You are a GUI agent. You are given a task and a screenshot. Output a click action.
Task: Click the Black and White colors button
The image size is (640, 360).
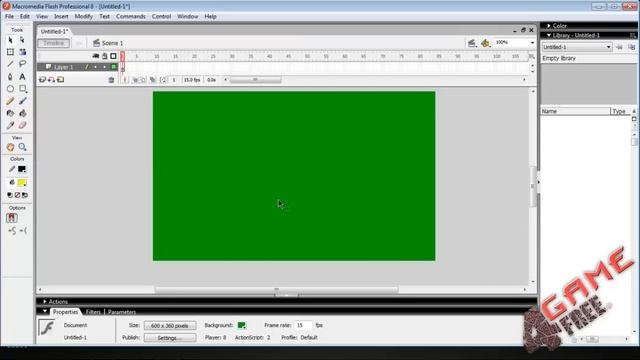10,196
